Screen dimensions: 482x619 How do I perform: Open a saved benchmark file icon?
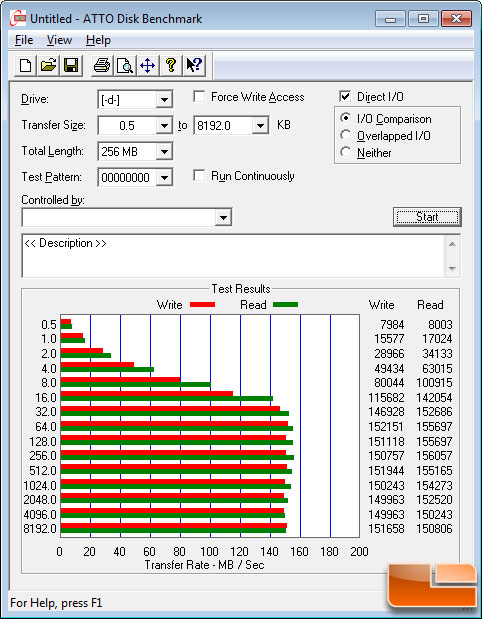(x=48, y=66)
